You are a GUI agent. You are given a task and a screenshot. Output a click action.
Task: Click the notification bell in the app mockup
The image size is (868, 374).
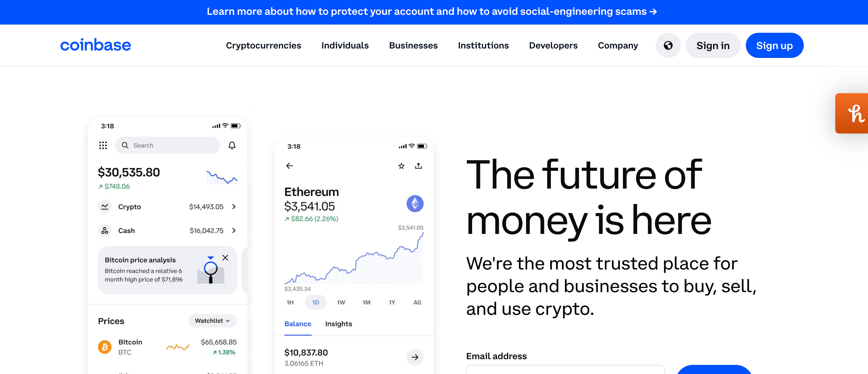232,145
